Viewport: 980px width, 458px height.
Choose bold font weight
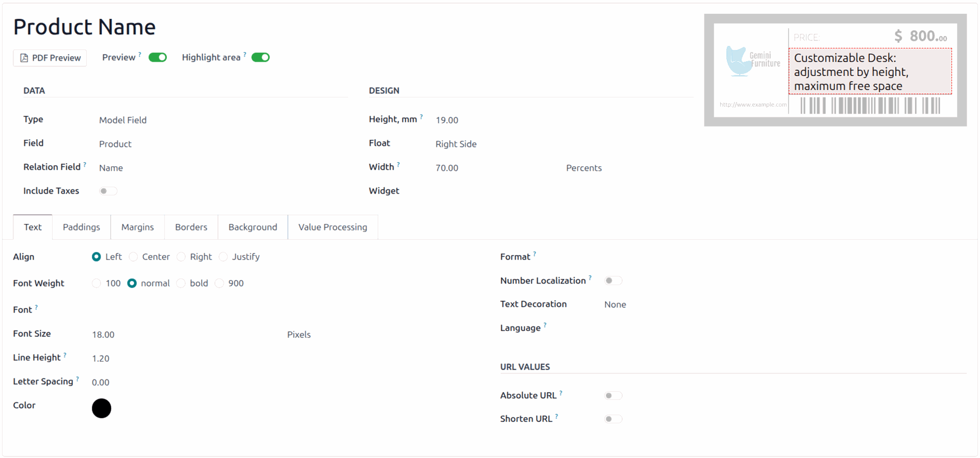point(181,284)
